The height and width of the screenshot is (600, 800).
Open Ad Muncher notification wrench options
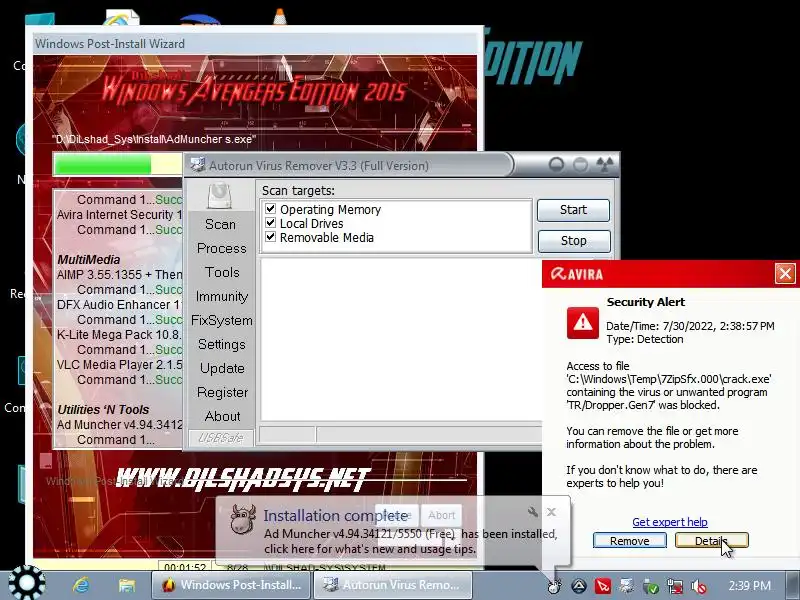pyautogui.click(x=532, y=512)
